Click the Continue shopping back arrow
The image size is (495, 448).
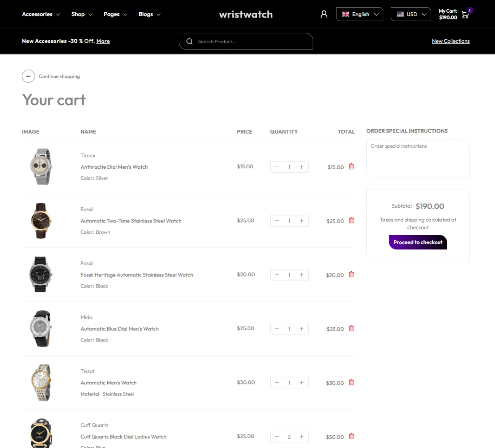click(x=29, y=76)
